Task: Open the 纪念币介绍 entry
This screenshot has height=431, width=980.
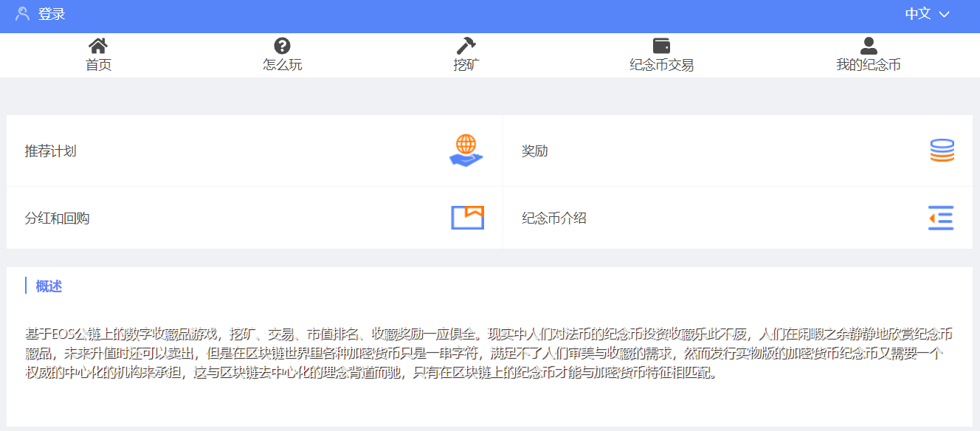Action: (738, 218)
